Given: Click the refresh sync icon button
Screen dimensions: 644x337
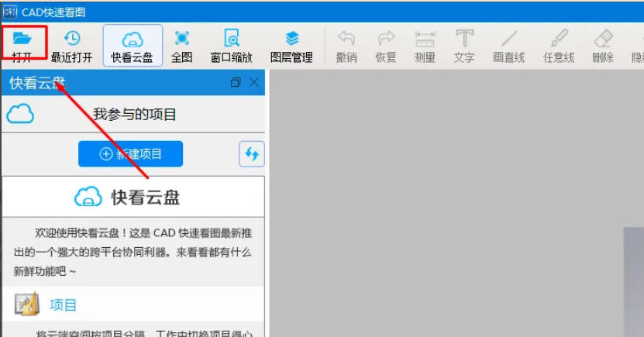Looking at the screenshot, I should 252,154.
